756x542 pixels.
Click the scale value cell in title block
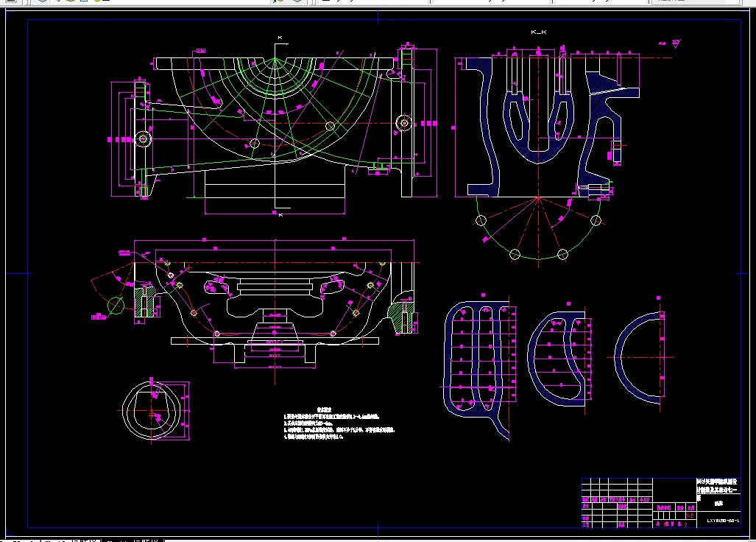click(690, 515)
